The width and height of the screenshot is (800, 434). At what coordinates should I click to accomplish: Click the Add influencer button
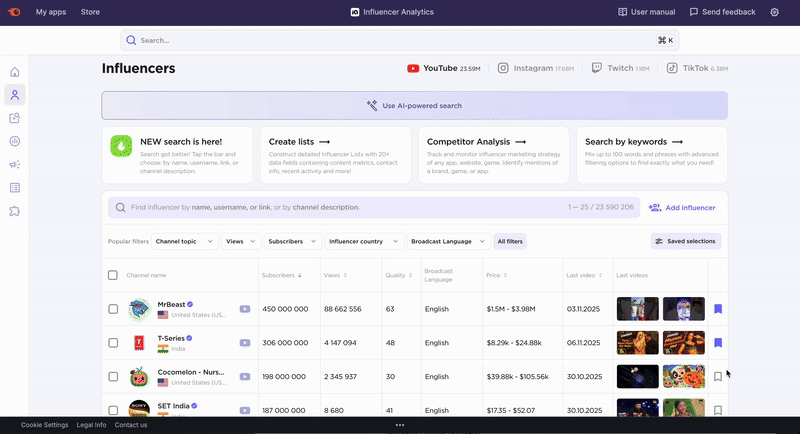pos(682,207)
